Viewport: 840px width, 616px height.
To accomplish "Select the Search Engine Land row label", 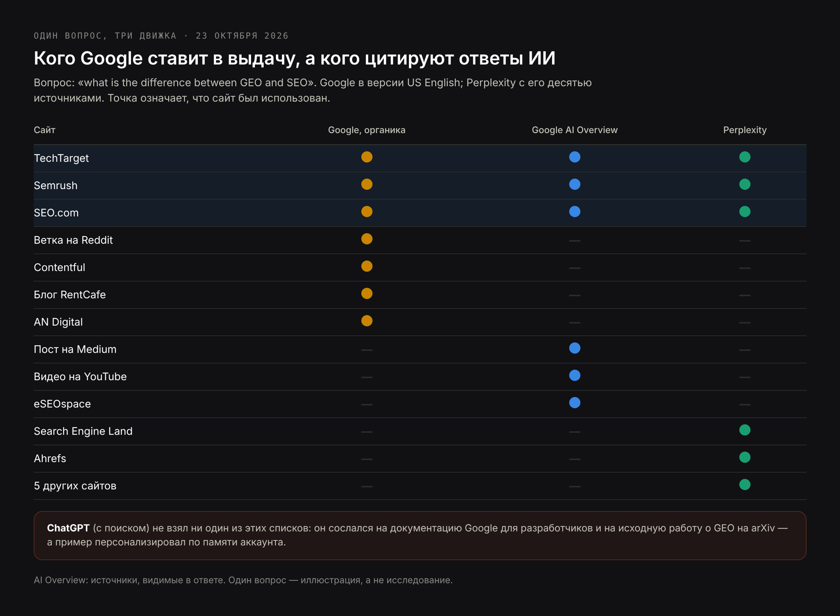I will point(83,431).
